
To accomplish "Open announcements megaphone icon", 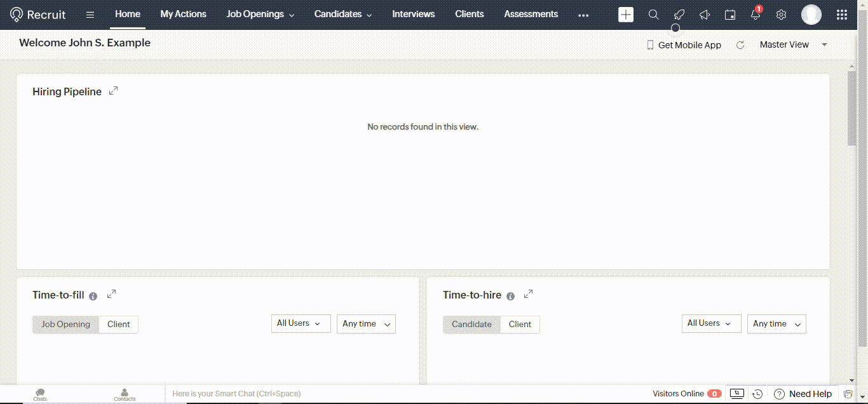I will pos(705,15).
